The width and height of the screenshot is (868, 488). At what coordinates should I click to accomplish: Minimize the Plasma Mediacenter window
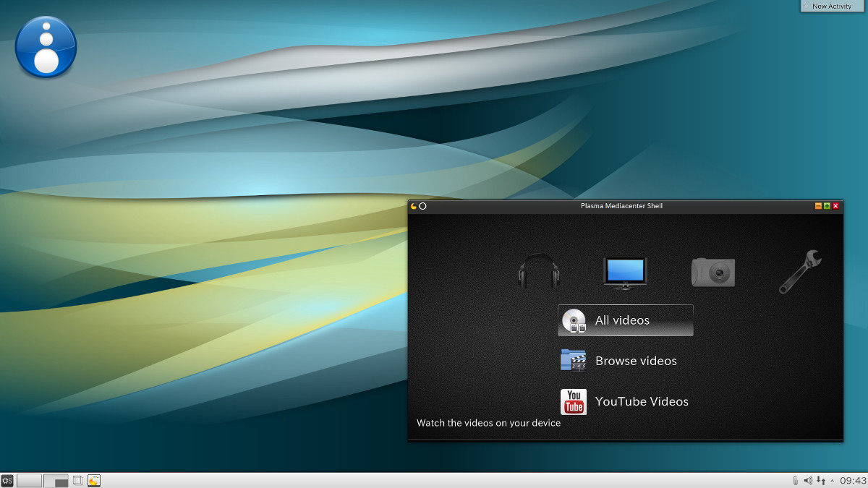819,206
